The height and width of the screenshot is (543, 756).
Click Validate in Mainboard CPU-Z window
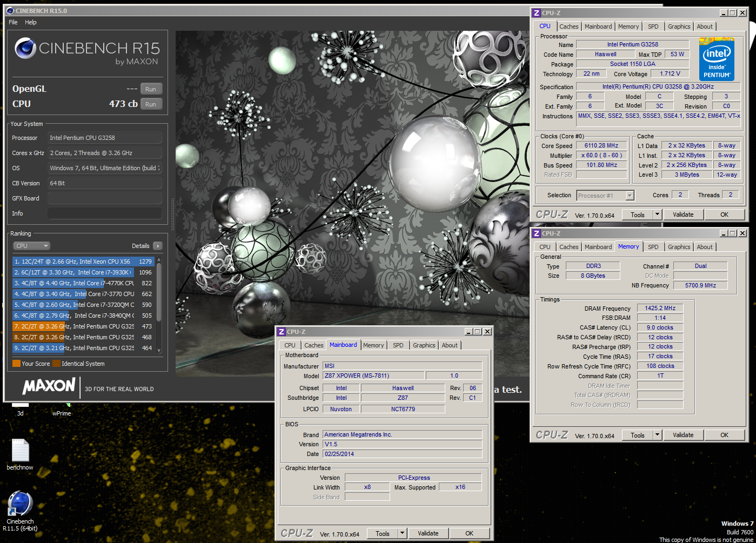tap(428, 533)
